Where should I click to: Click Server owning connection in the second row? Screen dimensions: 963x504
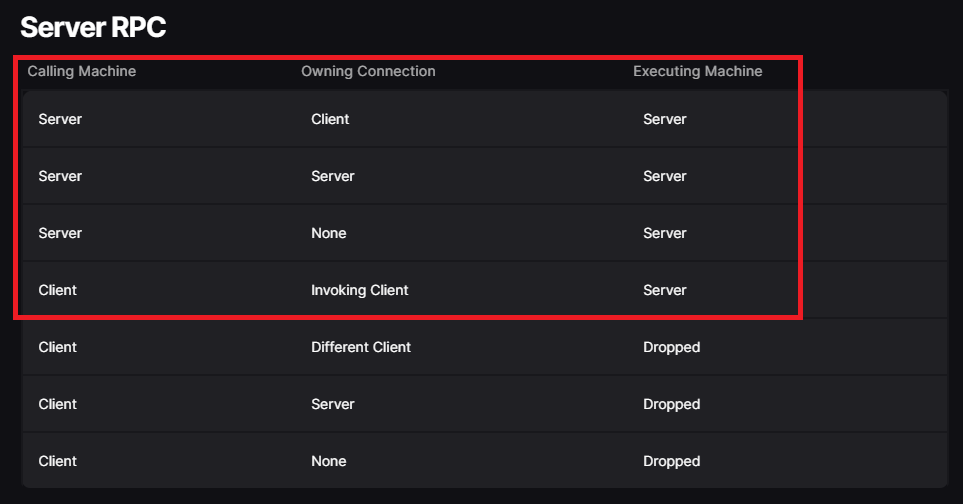333,176
